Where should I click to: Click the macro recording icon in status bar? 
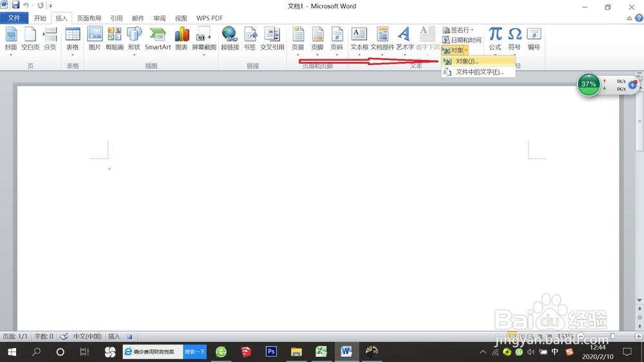point(129,336)
